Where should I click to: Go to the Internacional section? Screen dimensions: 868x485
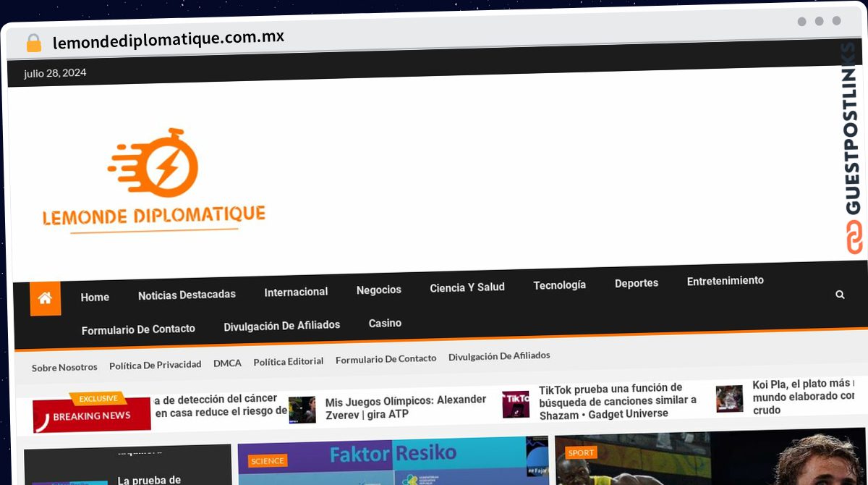coord(296,292)
